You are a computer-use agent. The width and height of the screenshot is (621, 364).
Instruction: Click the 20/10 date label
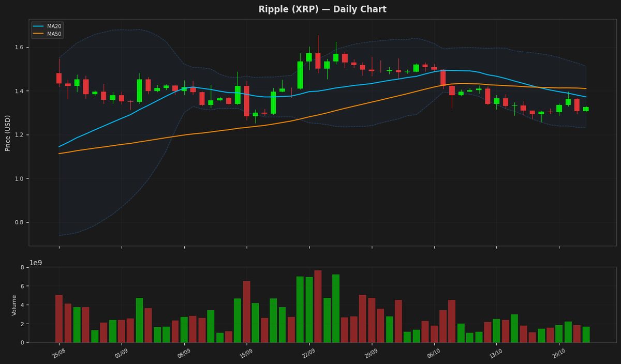point(559,353)
